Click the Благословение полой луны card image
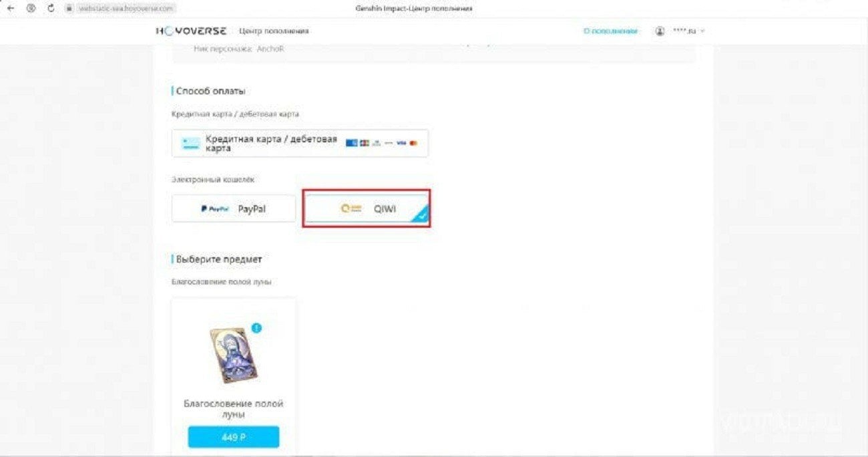Viewport: 868px width, 457px height. point(232,356)
